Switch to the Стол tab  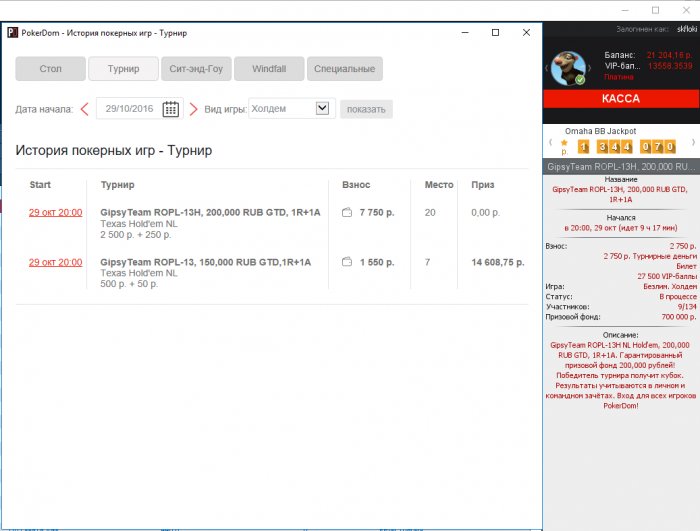pyautogui.click(x=50, y=69)
